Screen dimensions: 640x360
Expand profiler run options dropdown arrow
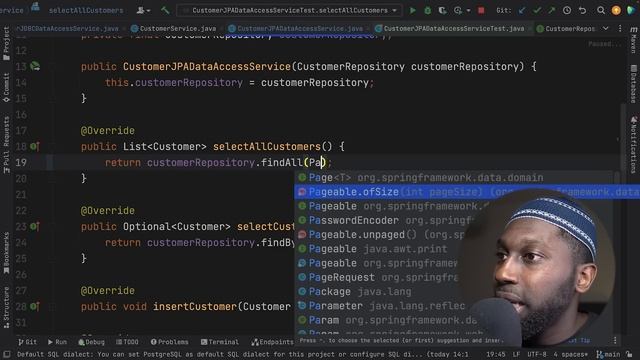pyautogui.click(x=468, y=11)
